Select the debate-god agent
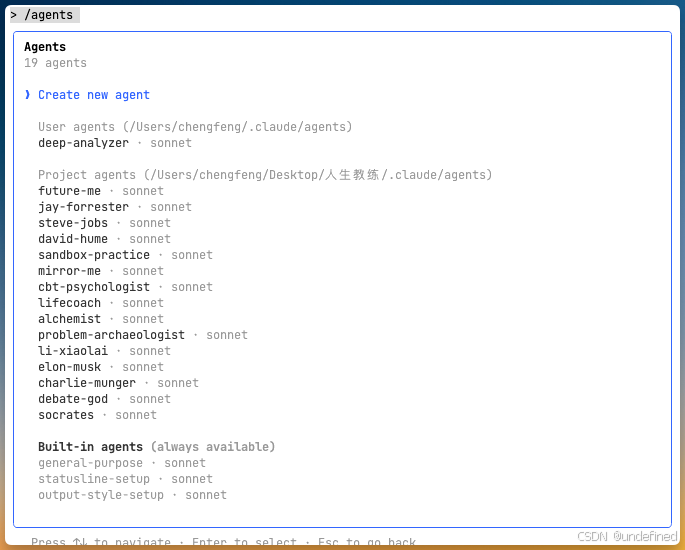Viewport: 685px width, 550px height. tap(104, 399)
